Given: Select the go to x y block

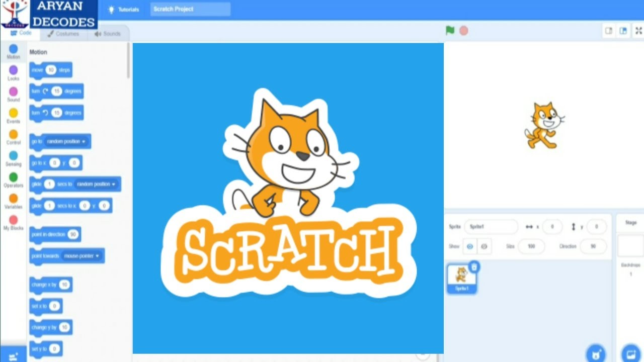Looking at the screenshot, I should tap(56, 163).
